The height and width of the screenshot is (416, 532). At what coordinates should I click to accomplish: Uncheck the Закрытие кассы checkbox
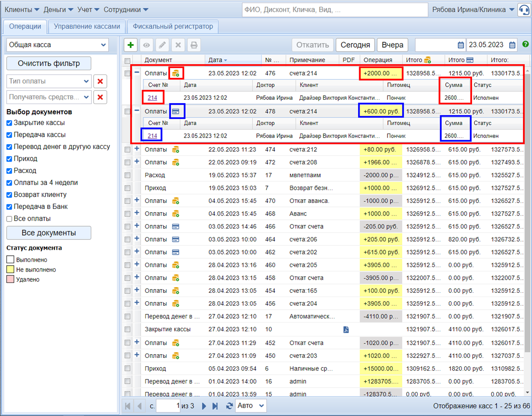pyautogui.click(x=10, y=123)
